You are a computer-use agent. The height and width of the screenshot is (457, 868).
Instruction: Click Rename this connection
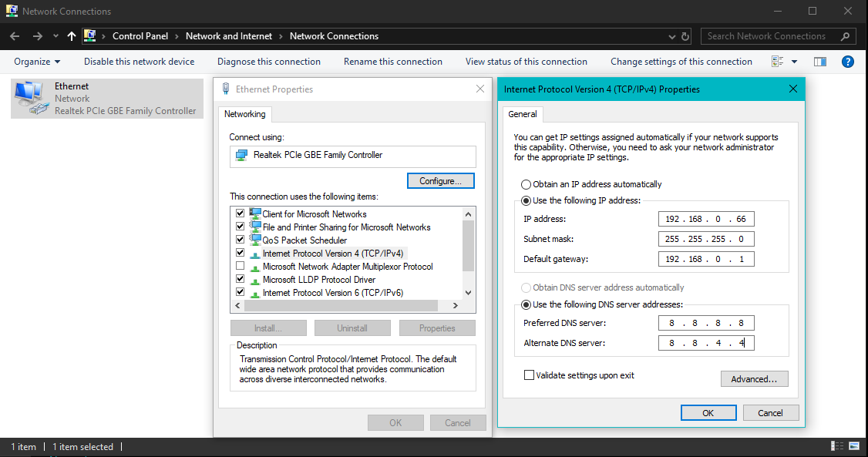(392, 62)
